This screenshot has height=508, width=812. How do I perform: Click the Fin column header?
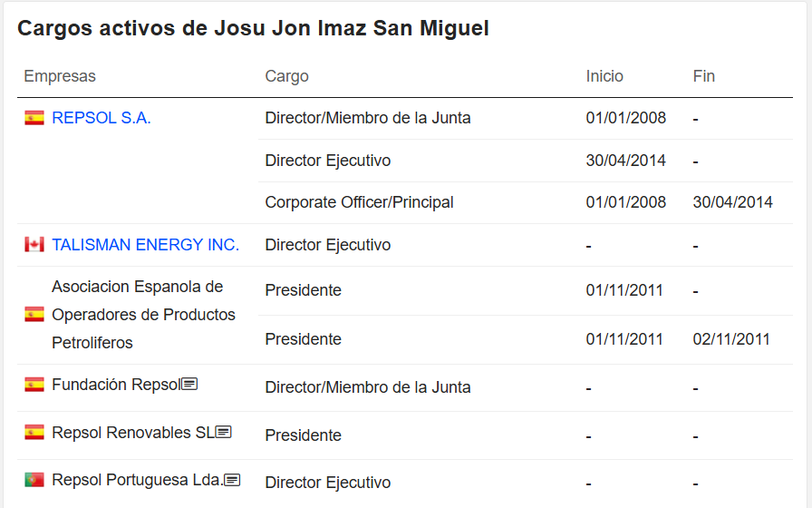tap(704, 76)
